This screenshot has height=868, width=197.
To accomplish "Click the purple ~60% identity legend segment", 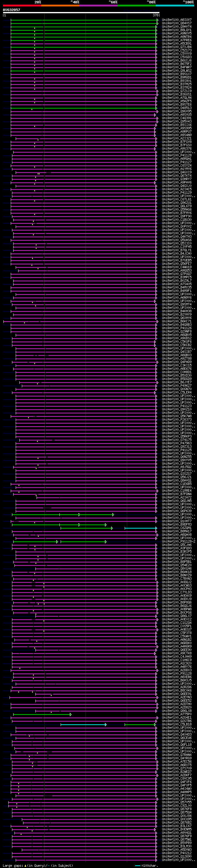I will click(99, 6).
